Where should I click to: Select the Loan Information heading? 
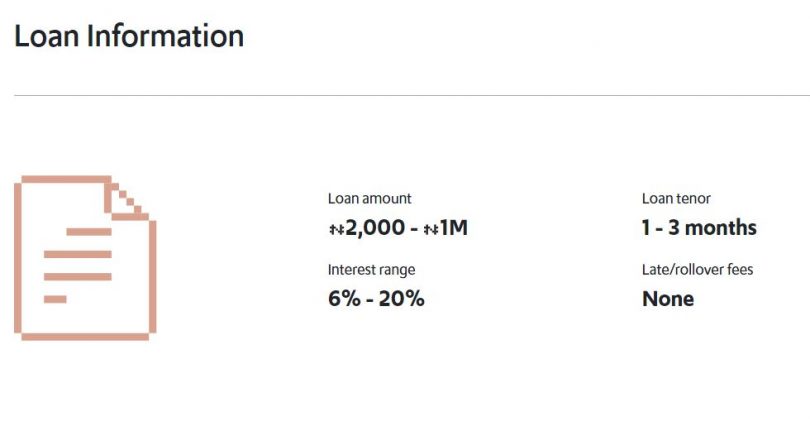129,36
